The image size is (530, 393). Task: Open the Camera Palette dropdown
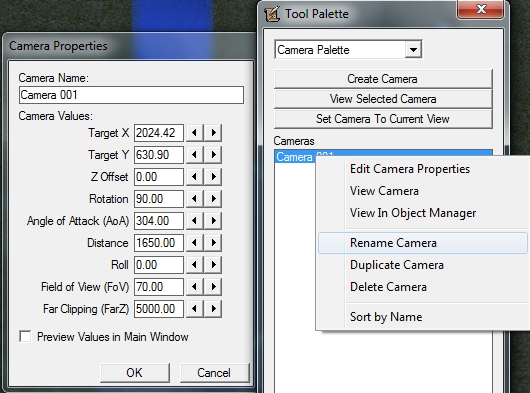pyautogui.click(x=413, y=50)
